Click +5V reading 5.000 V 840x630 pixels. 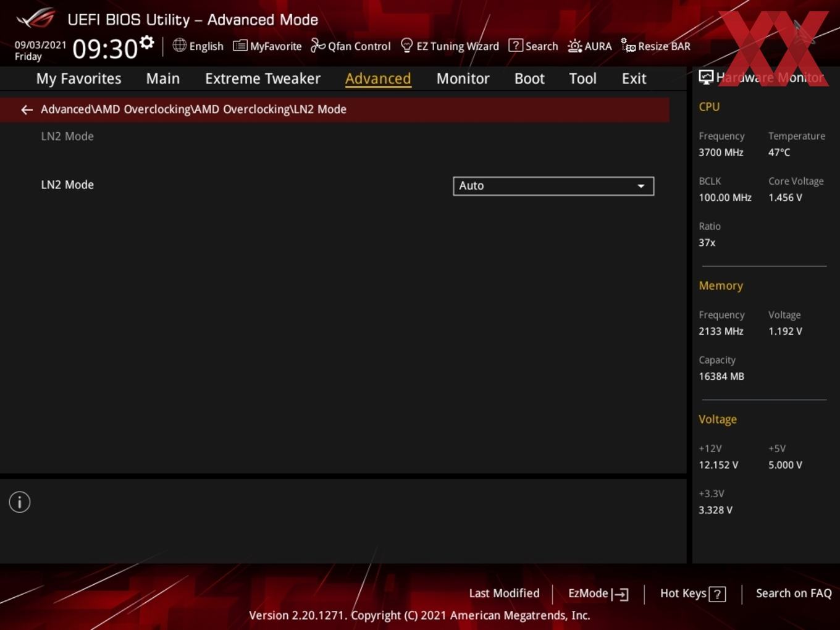pyautogui.click(x=785, y=465)
